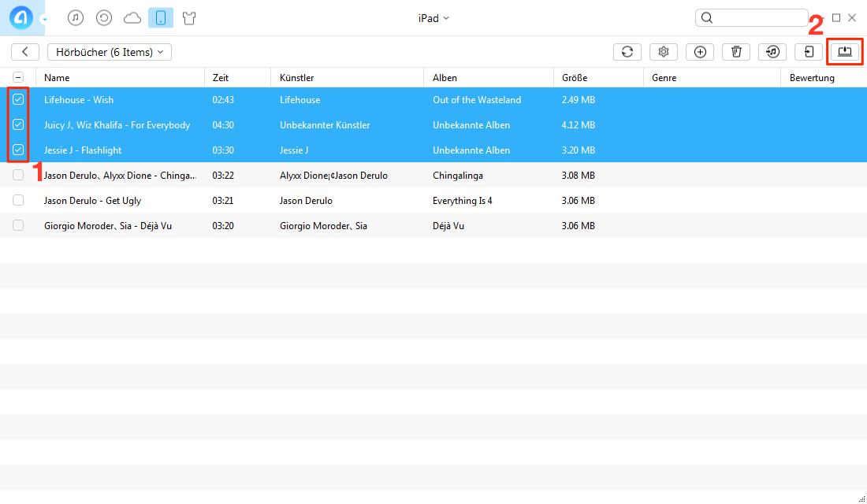Image resolution: width=867 pixels, height=504 pixels.
Task: Select 'Jason Derulo - Get Ugly' track name
Action: pyautogui.click(x=92, y=201)
